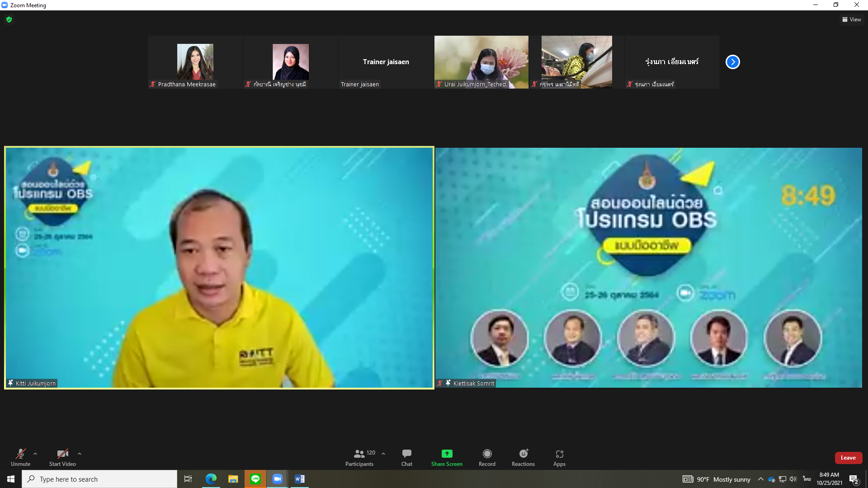Open the OneDrive cloud tray icon
This screenshot has width=868, height=488.
tap(772, 479)
